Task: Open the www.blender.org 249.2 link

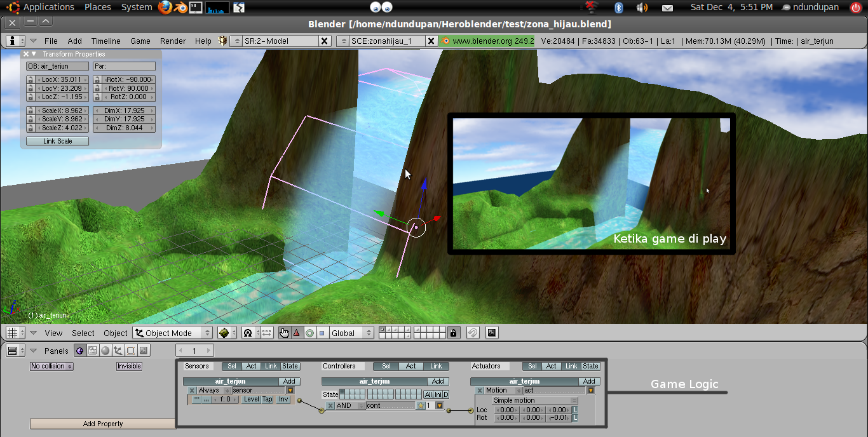Action: 488,41
